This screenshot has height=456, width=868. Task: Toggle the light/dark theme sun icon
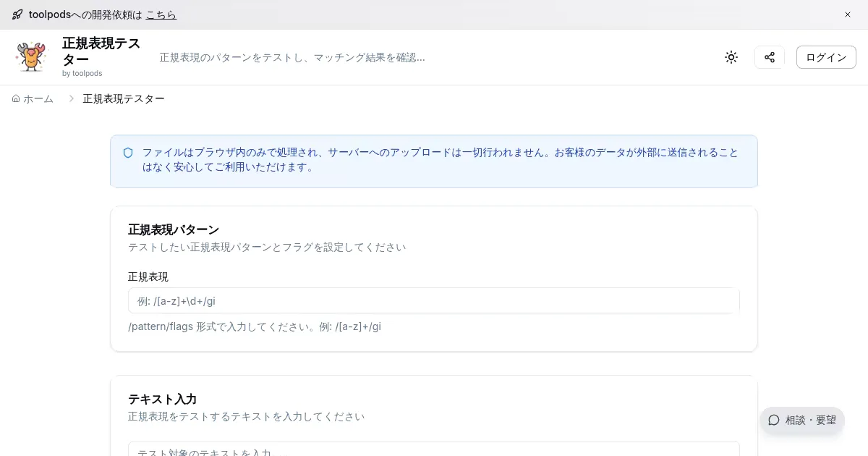[x=731, y=57]
